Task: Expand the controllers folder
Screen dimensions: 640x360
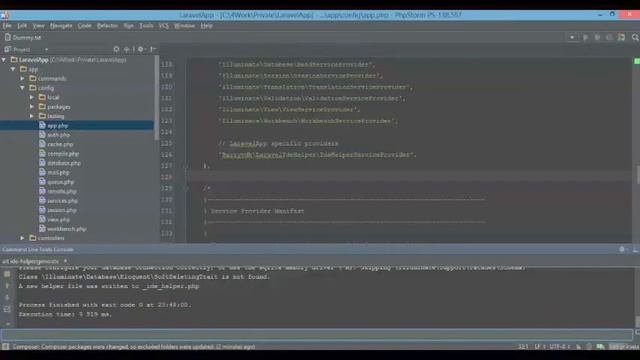Action: coord(23,238)
